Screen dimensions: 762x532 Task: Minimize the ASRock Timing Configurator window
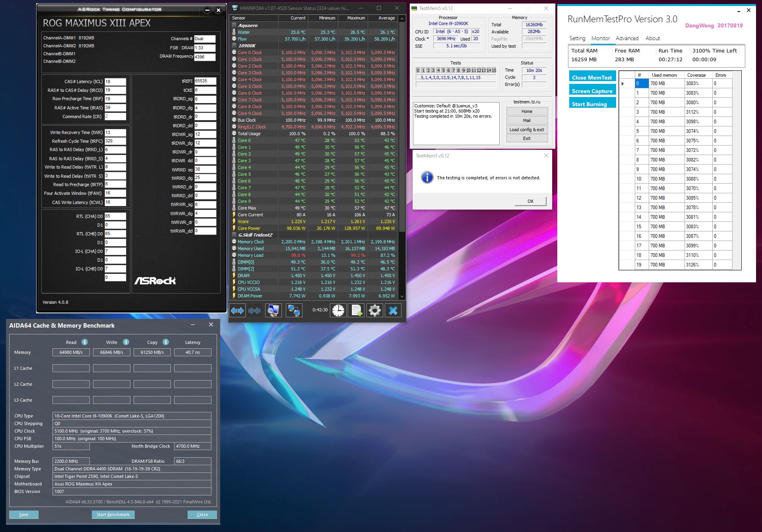coord(207,10)
